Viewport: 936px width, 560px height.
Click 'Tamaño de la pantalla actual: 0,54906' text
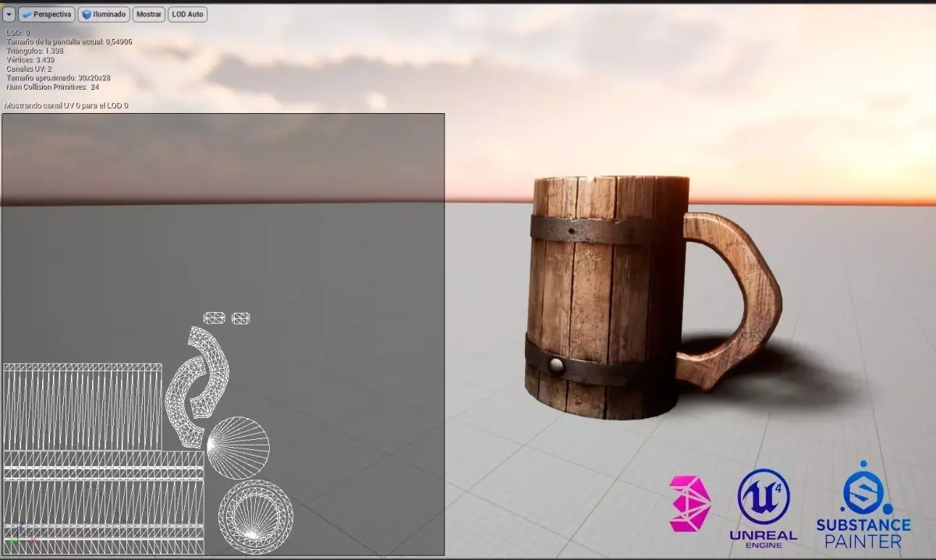click(x=69, y=41)
